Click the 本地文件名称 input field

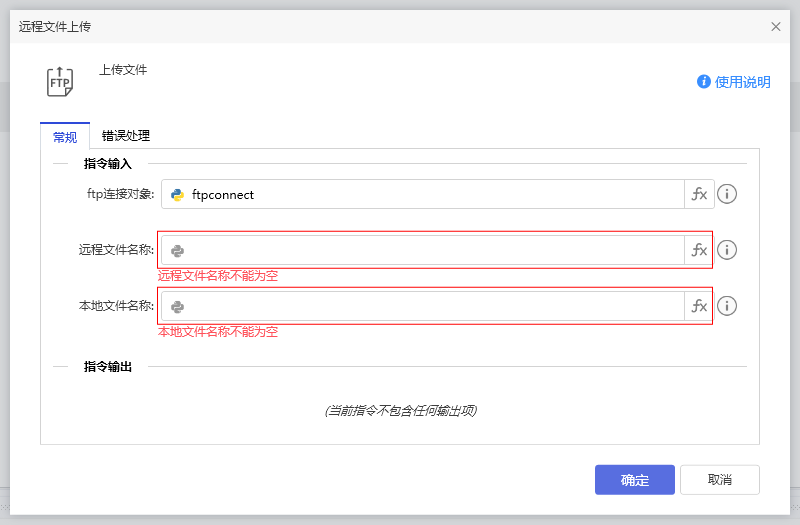430,306
